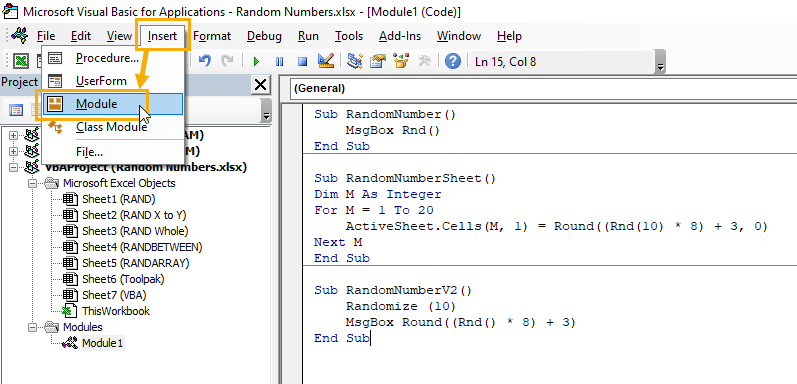Close the Project Explorer pane

261,84
